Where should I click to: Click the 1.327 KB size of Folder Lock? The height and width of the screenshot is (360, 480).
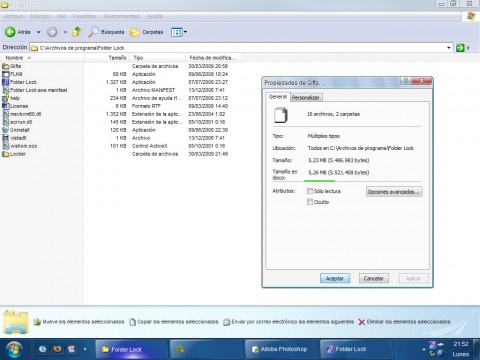click(x=116, y=82)
